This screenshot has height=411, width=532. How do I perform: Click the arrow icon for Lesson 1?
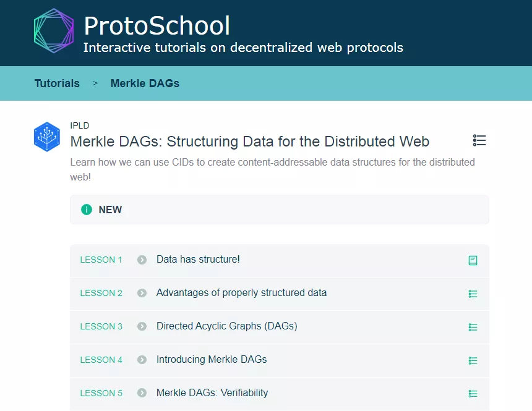[x=142, y=260]
